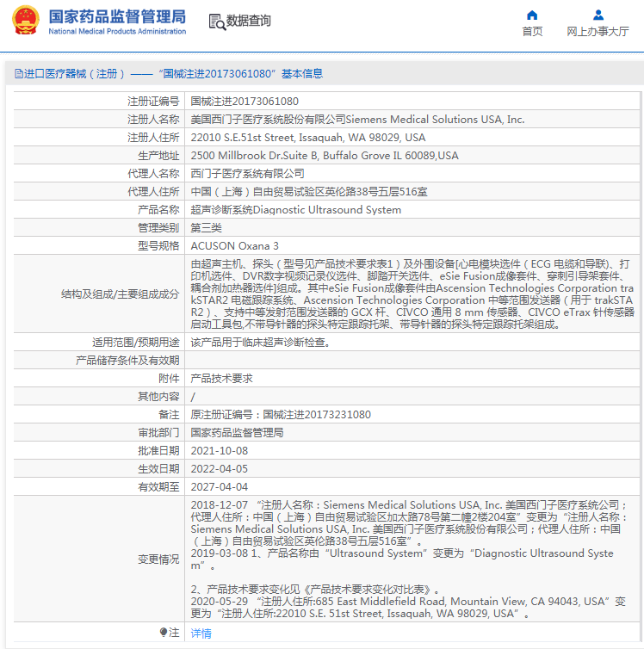Click the lightbulb icon beside 注

pyautogui.click(x=163, y=633)
